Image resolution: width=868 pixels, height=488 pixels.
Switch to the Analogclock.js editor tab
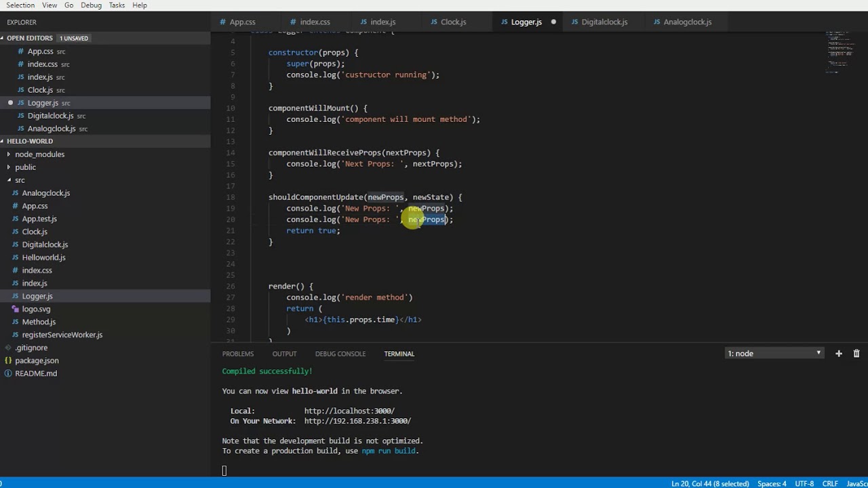coord(687,22)
